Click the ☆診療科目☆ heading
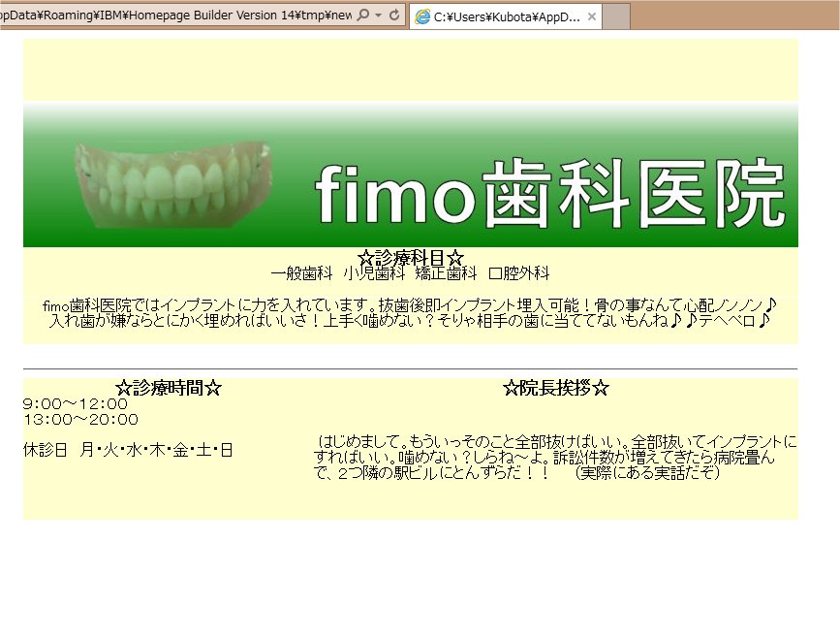 (x=410, y=258)
